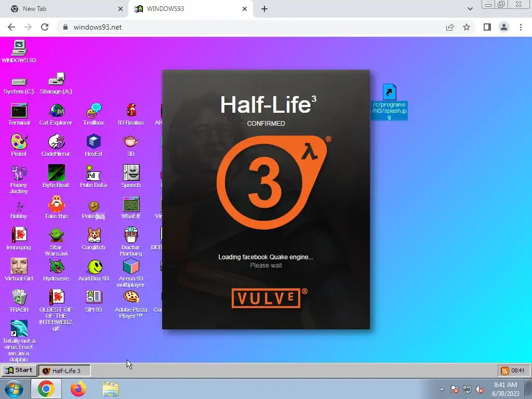Viewport: 532px width, 399px height.
Task: Open File Explorer from the Windows taskbar
Action: [111, 389]
